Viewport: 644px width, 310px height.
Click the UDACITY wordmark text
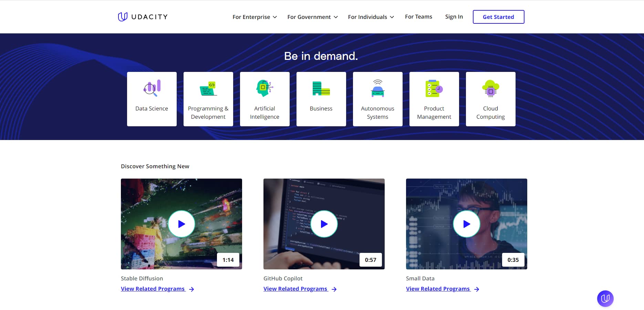point(149,17)
